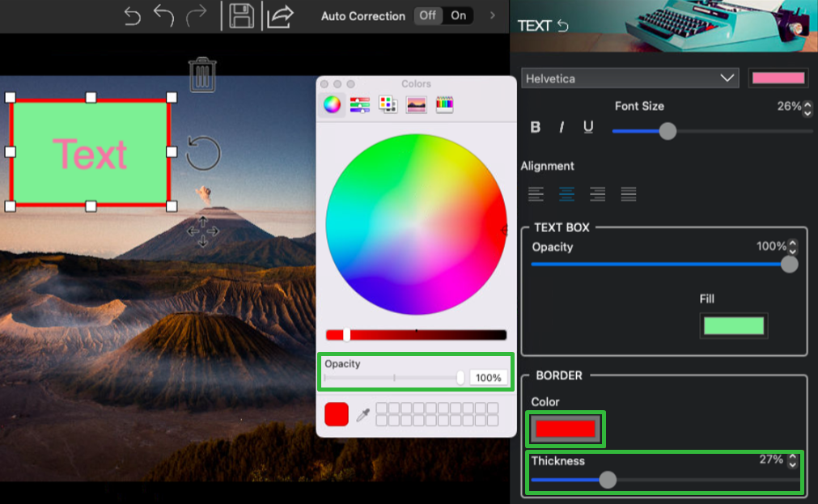Align text left
Image resolution: width=818 pixels, height=504 pixels.
click(x=536, y=194)
